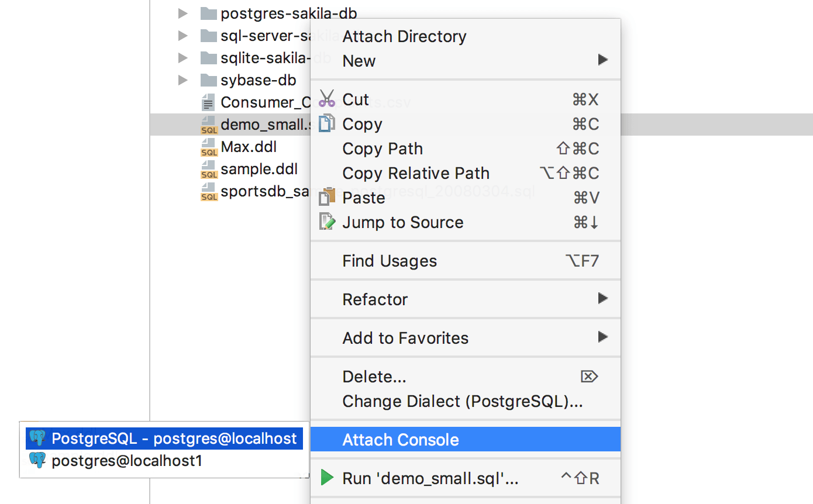The height and width of the screenshot is (504, 813).
Task: Click the scissors Cut icon
Action: pos(326,98)
